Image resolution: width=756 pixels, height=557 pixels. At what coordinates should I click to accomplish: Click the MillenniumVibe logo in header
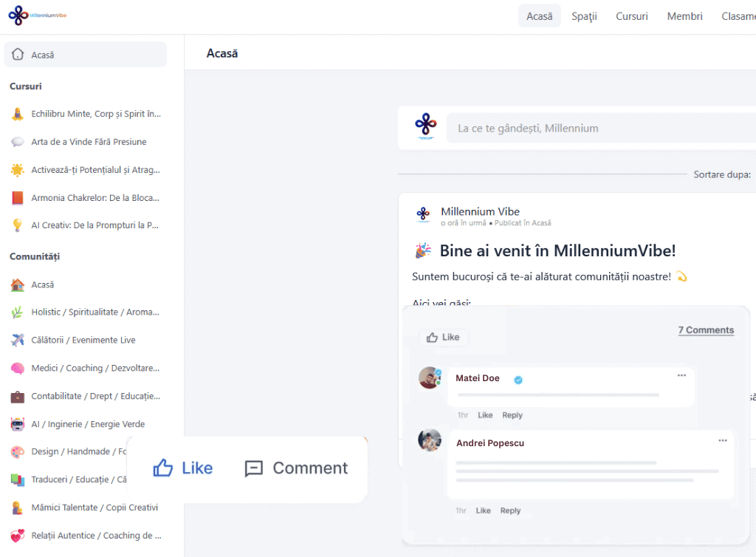[x=38, y=16]
